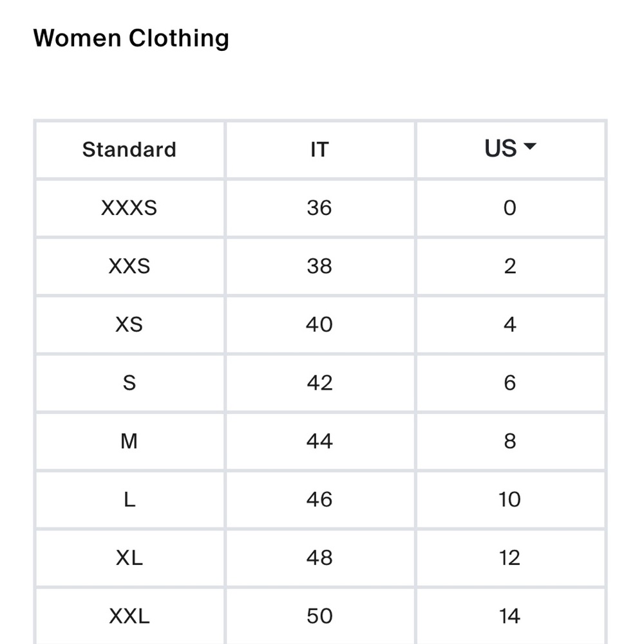The width and height of the screenshot is (644, 644).
Task: Click the US size 12 cell
Action: (x=509, y=558)
